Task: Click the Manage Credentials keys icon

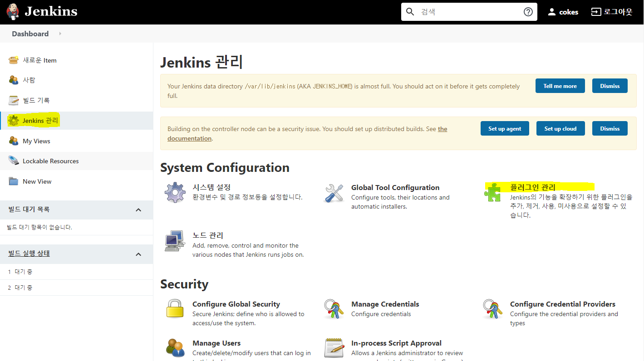Action: pyautogui.click(x=334, y=309)
